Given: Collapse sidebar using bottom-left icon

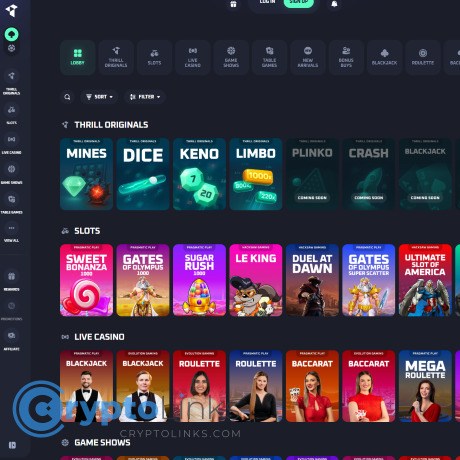Looking at the screenshot, I should [x=12, y=445].
